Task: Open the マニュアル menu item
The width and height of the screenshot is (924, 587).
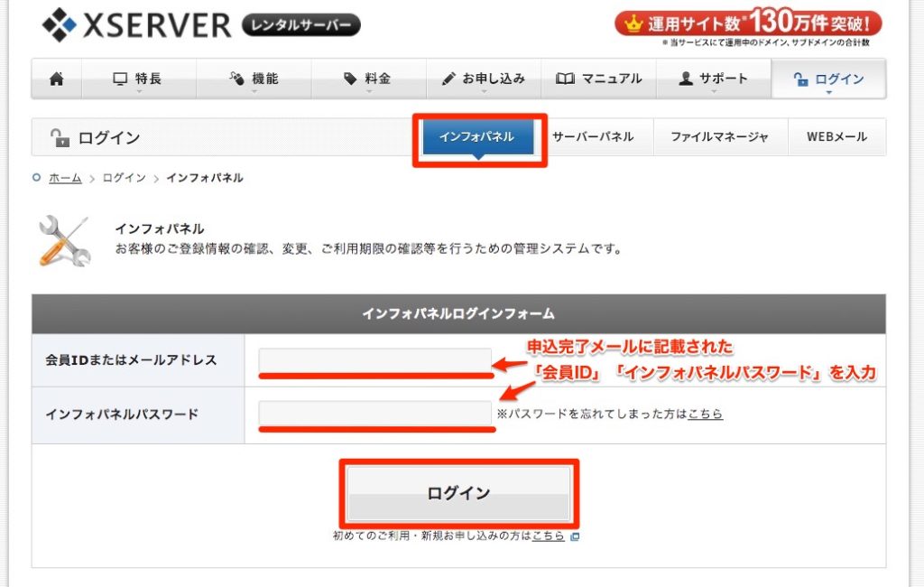Action: (x=599, y=79)
